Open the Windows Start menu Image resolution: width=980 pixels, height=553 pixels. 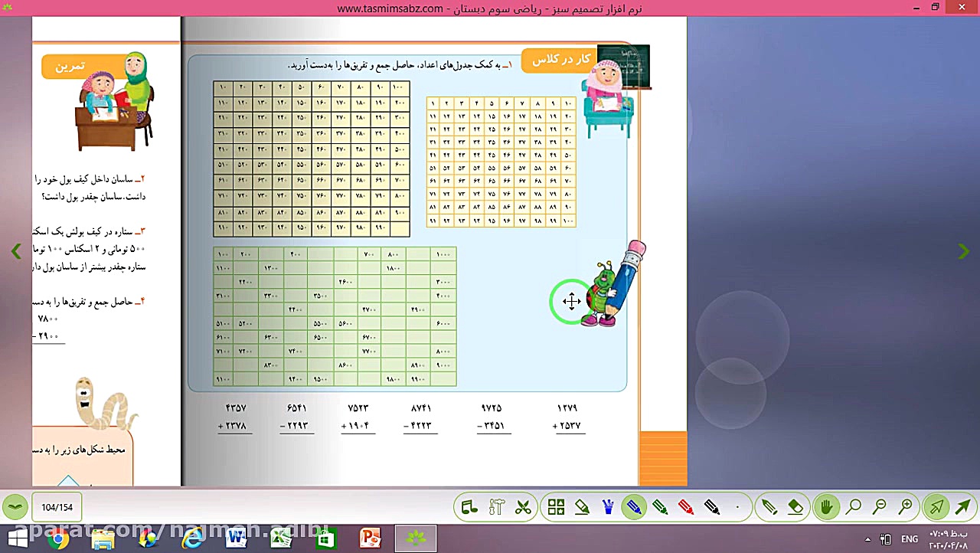[x=17, y=539]
